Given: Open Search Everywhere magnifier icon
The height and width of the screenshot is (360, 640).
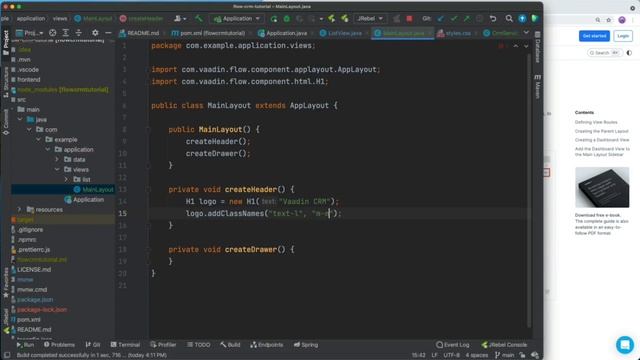Looking at the screenshot, I should (509, 18).
